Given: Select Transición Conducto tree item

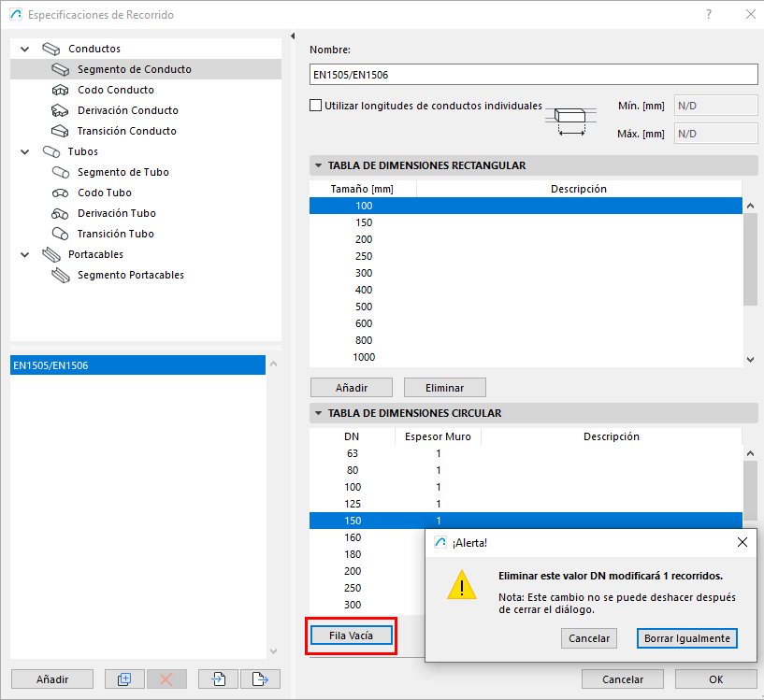Looking at the screenshot, I should coord(126,131).
